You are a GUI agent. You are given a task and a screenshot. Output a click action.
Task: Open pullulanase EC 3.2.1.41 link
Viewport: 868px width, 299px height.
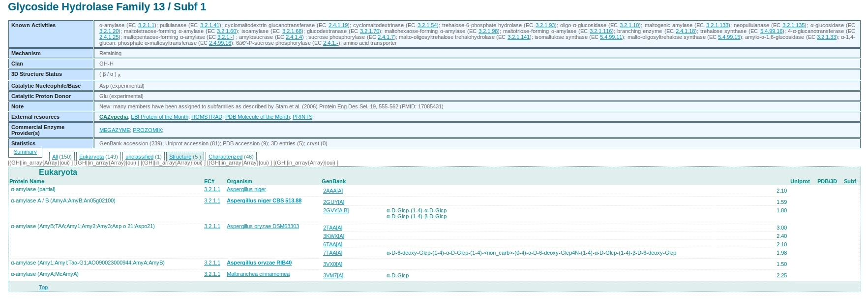210,25
